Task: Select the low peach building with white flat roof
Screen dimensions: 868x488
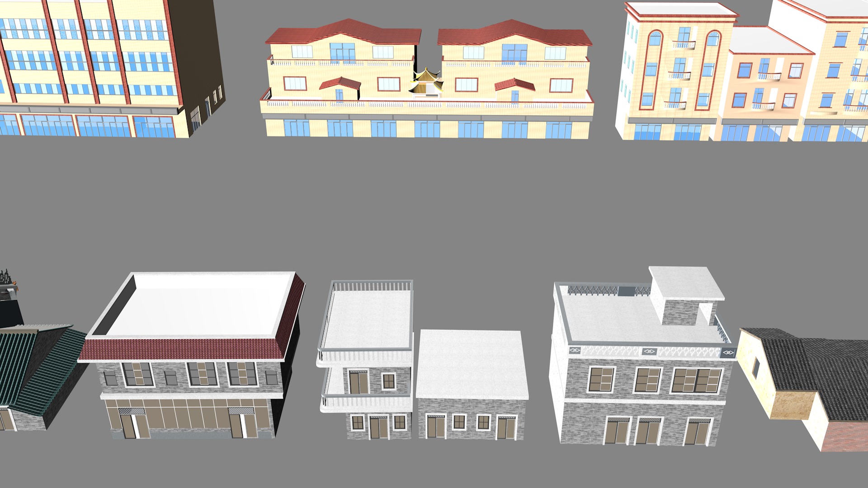Action: pyautogui.click(x=764, y=84)
